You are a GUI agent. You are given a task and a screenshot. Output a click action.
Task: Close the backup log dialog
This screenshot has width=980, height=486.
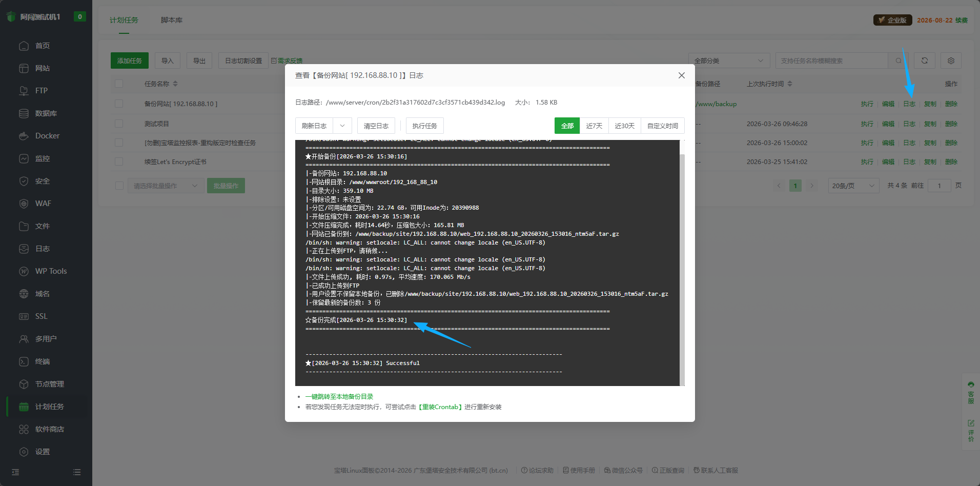681,75
